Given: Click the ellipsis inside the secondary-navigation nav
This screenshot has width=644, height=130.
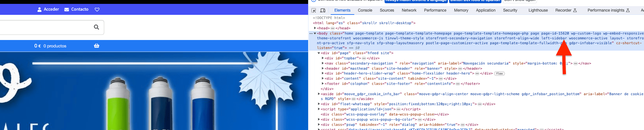Looking at the screenshot, I should (x=576, y=64).
